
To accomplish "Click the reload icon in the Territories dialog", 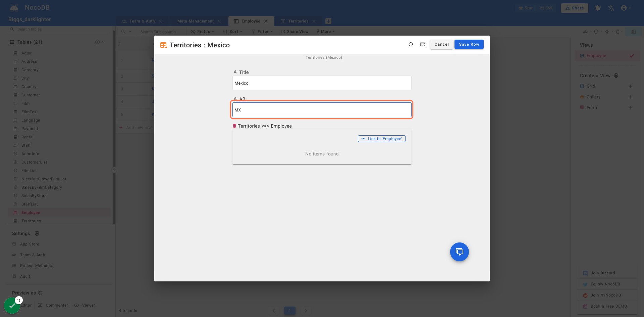I will coord(411,44).
